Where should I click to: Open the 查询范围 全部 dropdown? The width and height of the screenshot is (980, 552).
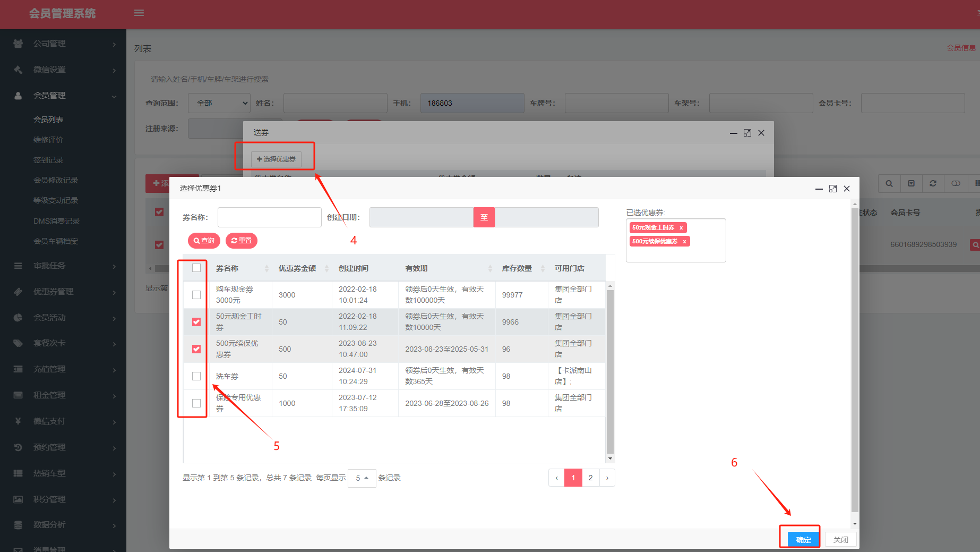219,103
